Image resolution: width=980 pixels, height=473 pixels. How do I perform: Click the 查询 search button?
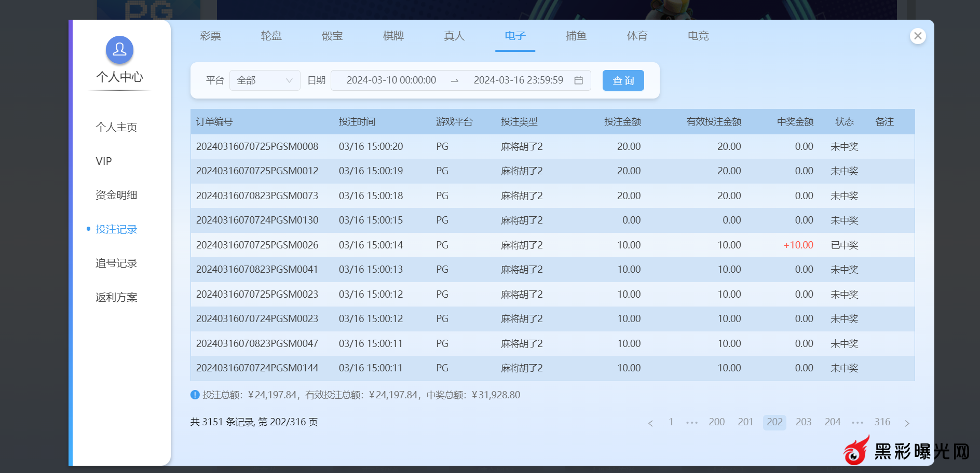623,80
